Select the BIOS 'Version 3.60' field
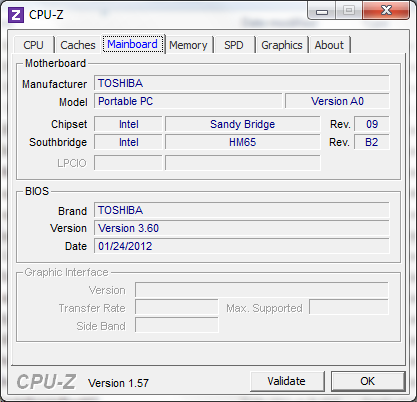This screenshot has height=402, width=417. pos(242,228)
